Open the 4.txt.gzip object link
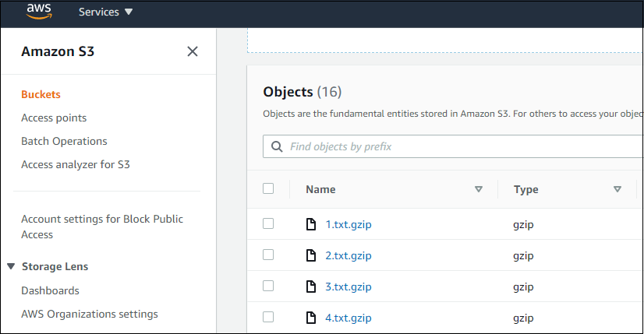Screen dimensions: 644x334 click(x=349, y=318)
